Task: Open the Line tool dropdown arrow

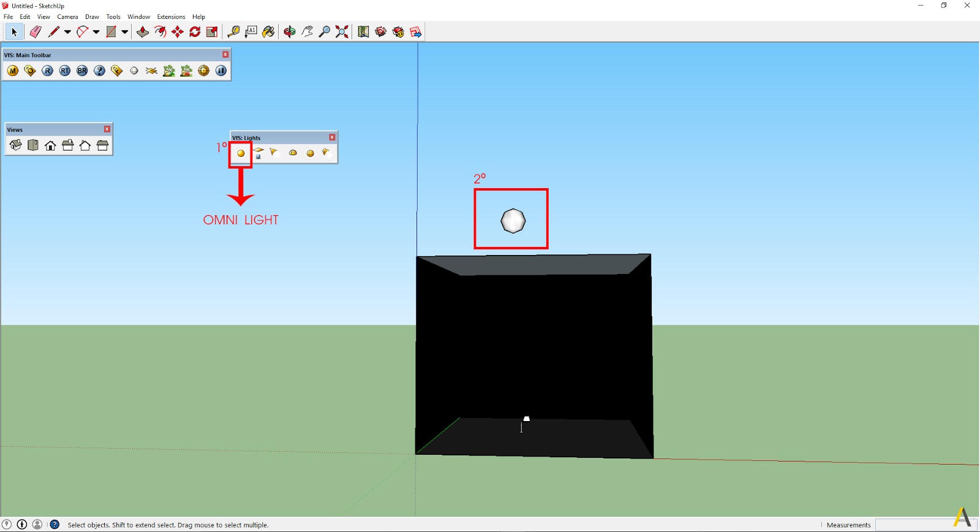Action: tap(67, 32)
